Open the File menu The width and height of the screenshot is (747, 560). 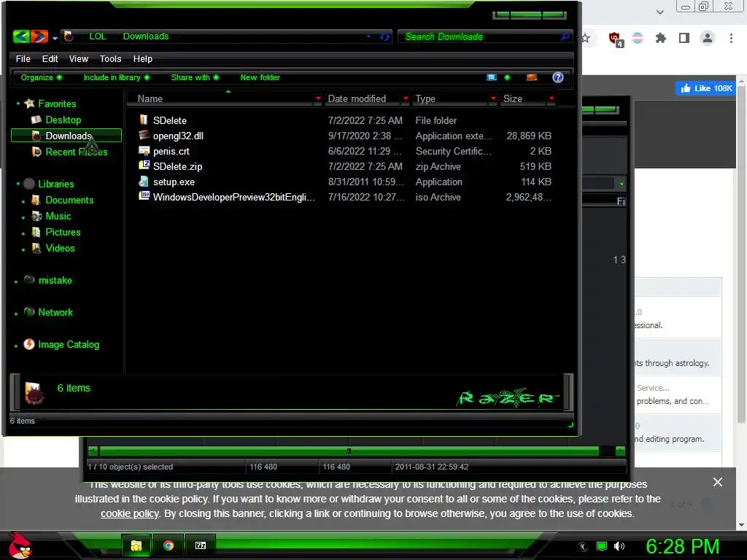coord(23,58)
